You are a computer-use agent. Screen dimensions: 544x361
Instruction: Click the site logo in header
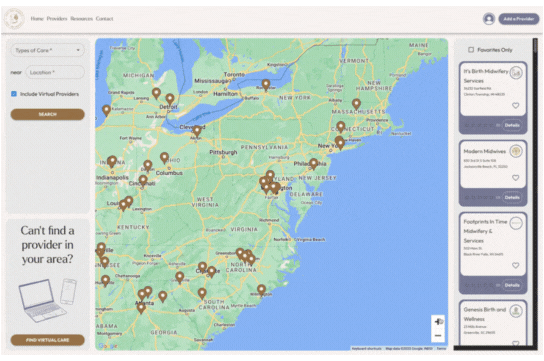pos(14,19)
